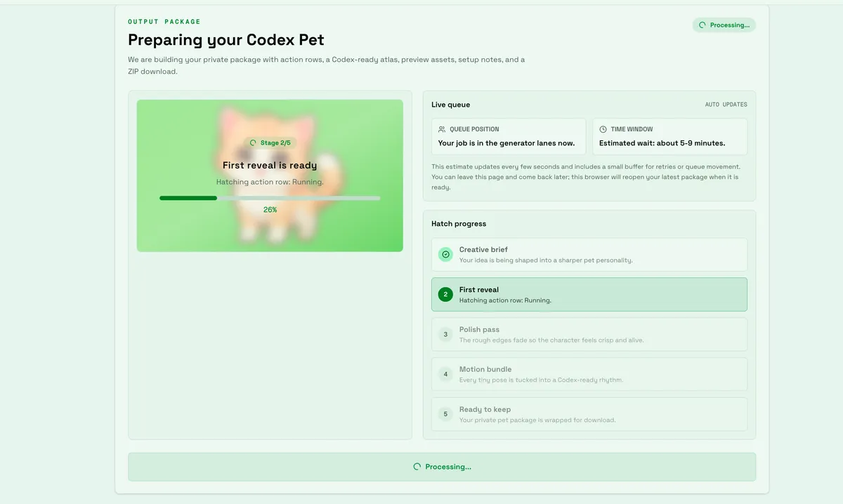
Task: Click the Processing status badge at top right
Action: click(x=724, y=25)
